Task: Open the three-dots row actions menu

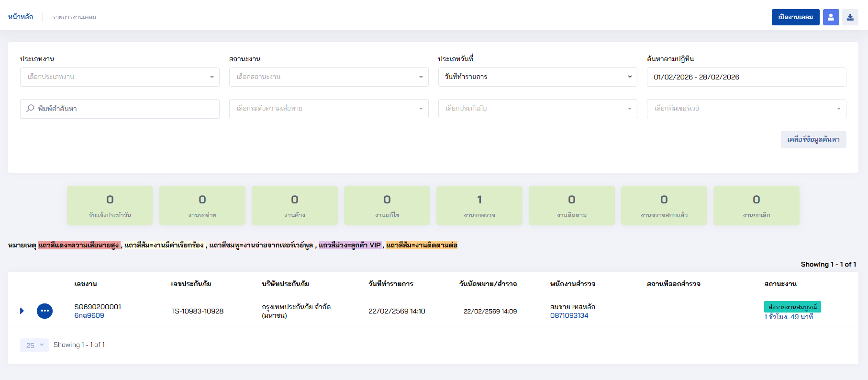Action: [45, 311]
